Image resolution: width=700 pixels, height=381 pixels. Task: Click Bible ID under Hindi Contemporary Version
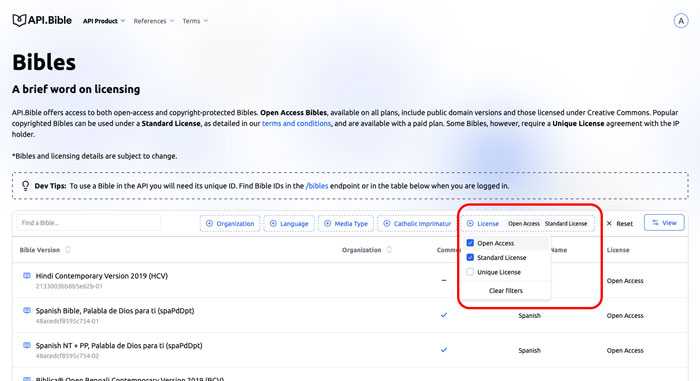coord(69,286)
